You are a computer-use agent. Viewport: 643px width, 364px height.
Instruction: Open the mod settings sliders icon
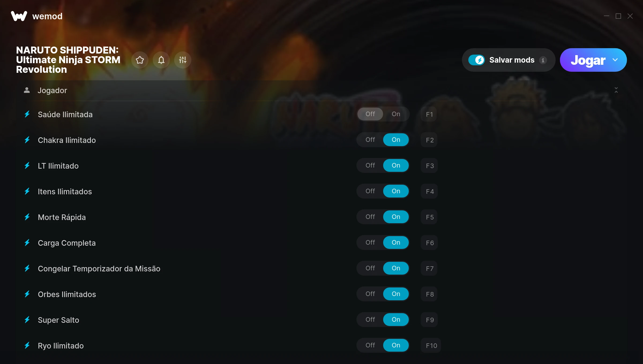183,60
